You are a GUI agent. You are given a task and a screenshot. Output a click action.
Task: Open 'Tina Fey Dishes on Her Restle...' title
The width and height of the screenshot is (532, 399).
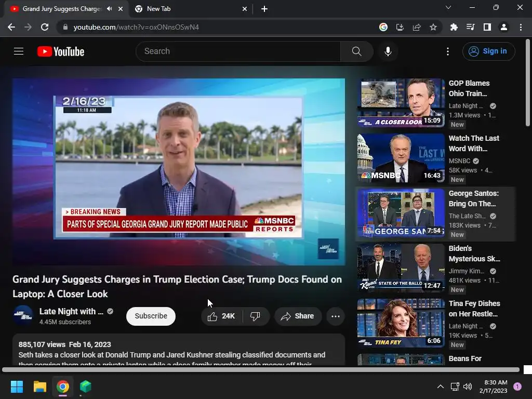click(474, 309)
